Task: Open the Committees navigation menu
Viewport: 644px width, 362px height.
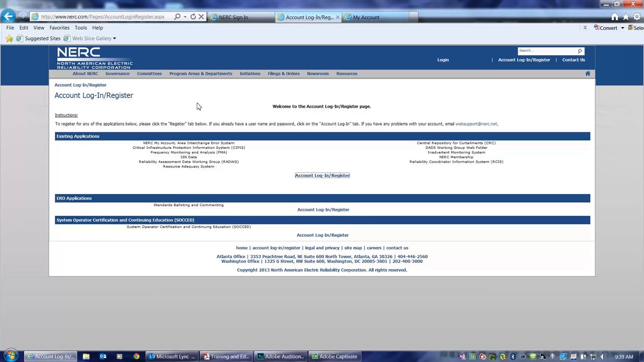Action: coord(149,73)
